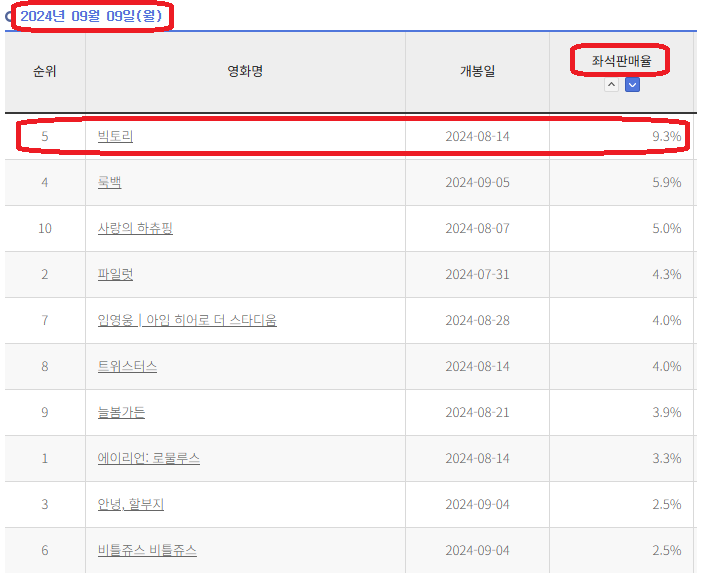Viewport: 701px width, 573px height.
Task: Open the 비틀쥬스 비틀쥬스 movie link
Action: tap(147, 550)
